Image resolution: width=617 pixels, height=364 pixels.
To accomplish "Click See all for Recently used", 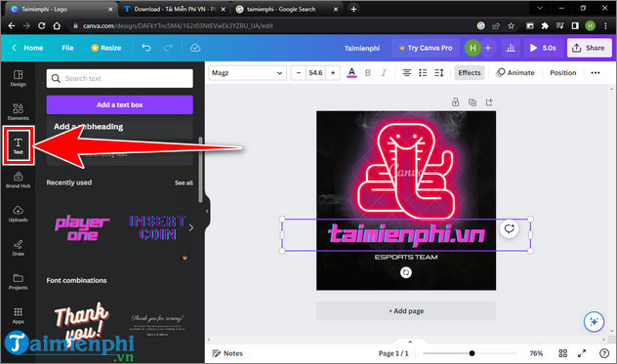I will tap(184, 183).
